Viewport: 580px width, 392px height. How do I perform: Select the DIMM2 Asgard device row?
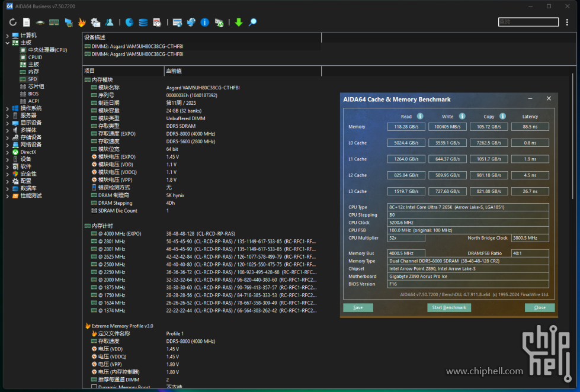202,46
